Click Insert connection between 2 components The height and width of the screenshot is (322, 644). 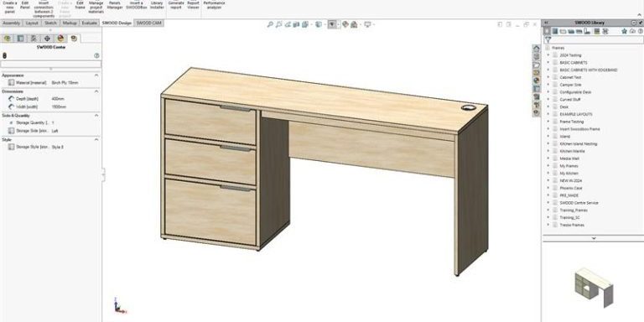44,9
